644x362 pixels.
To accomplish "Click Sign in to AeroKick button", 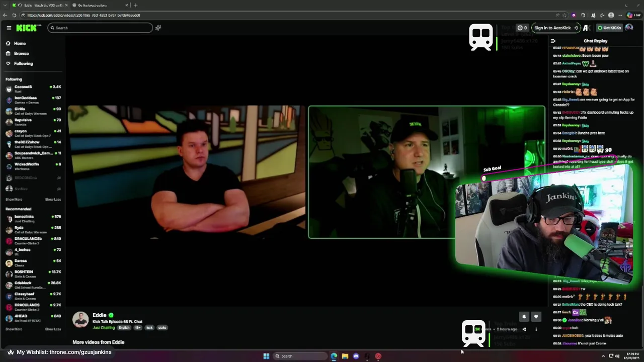I will click(x=555, y=28).
